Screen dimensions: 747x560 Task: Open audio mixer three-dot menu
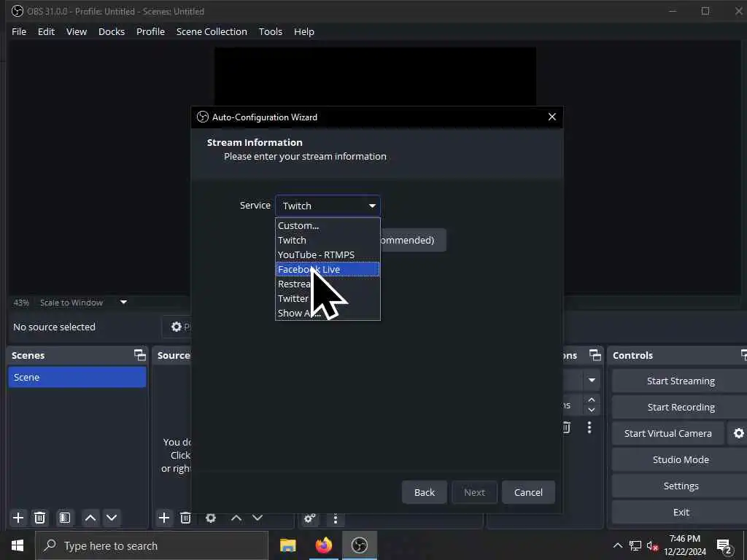point(336,518)
